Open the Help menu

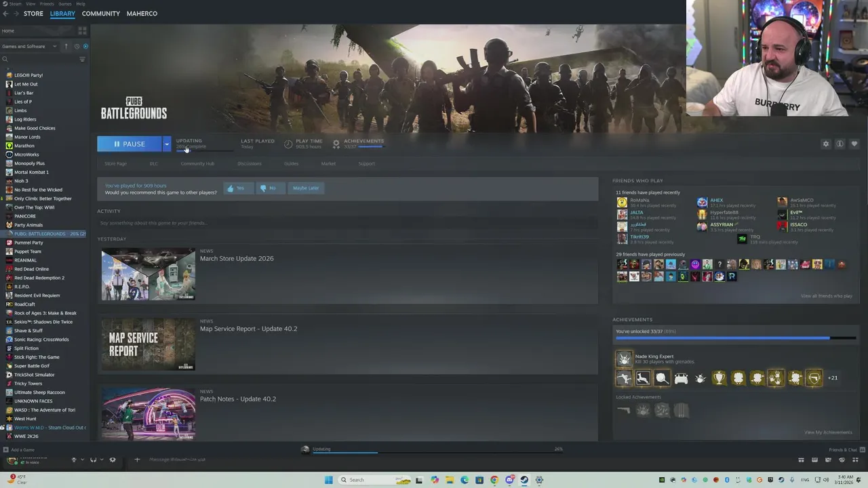81,3
